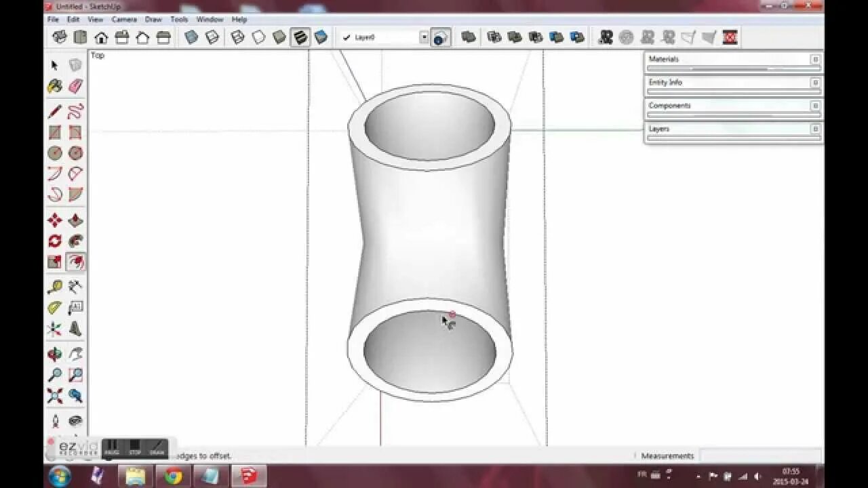Expand the Entity Info panel

coord(733,84)
